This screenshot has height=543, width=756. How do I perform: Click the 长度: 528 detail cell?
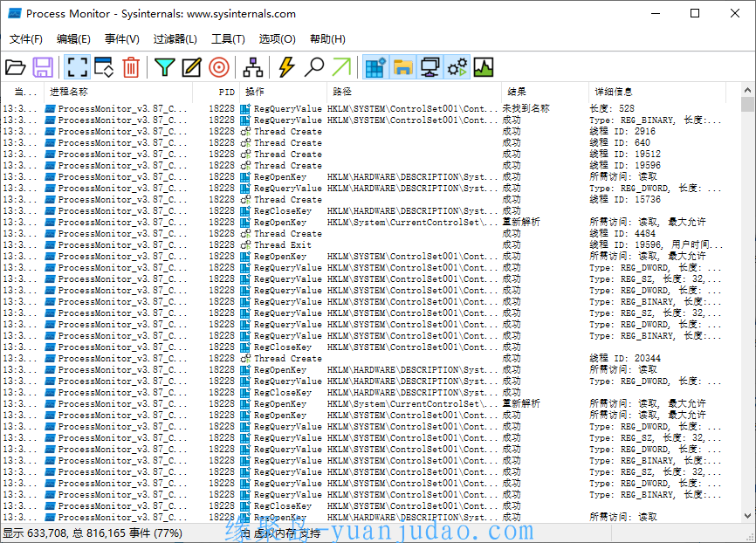tap(612, 108)
